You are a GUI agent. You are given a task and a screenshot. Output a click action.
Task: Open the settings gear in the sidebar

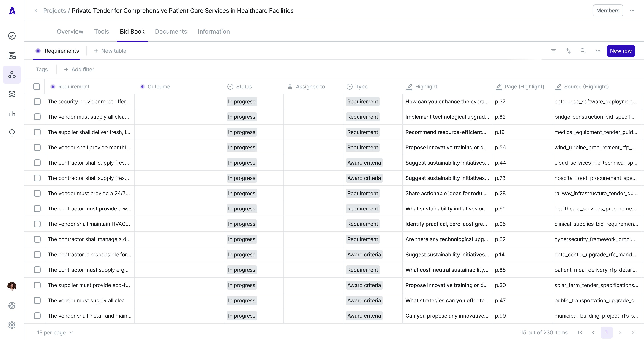point(12,325)
